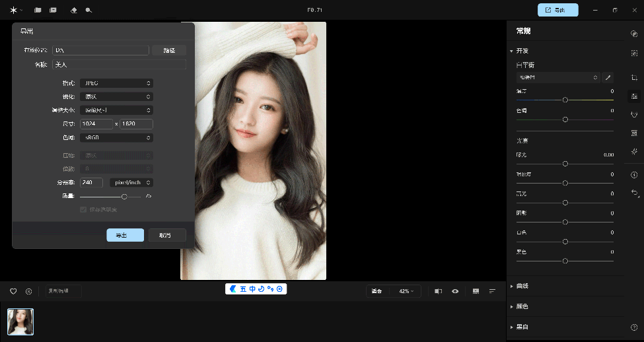The width and height of the screenshot is (644, 342).
Task: Click the 分辨率 resolution field showing 240
Action: pos(91,182)
